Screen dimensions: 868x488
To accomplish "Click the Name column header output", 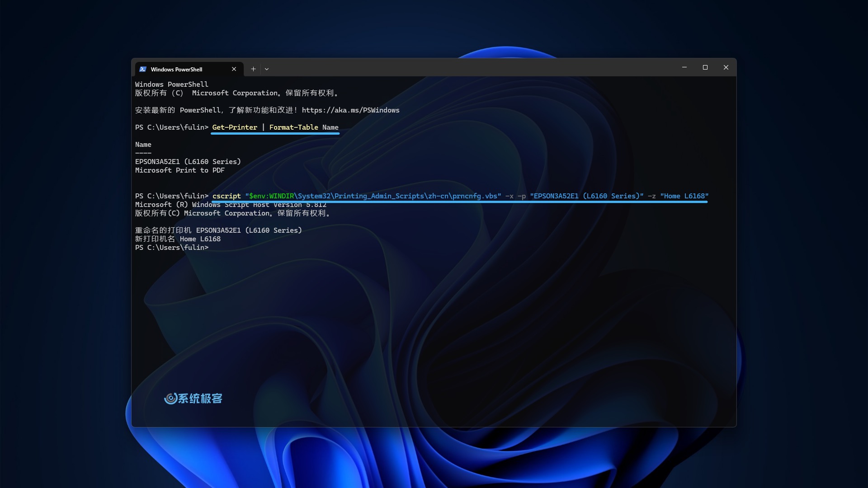I will 143,145.
